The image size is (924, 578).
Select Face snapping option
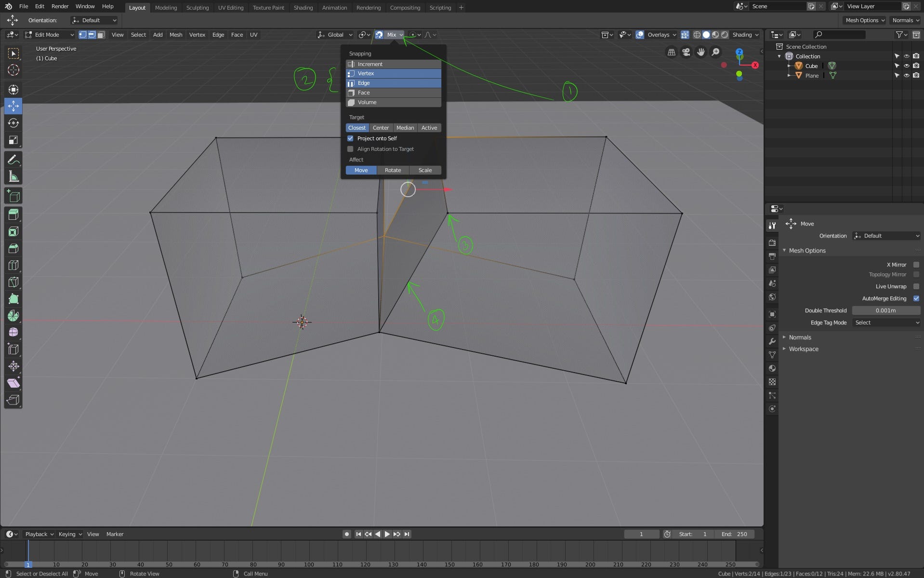(x=394, y=93)
